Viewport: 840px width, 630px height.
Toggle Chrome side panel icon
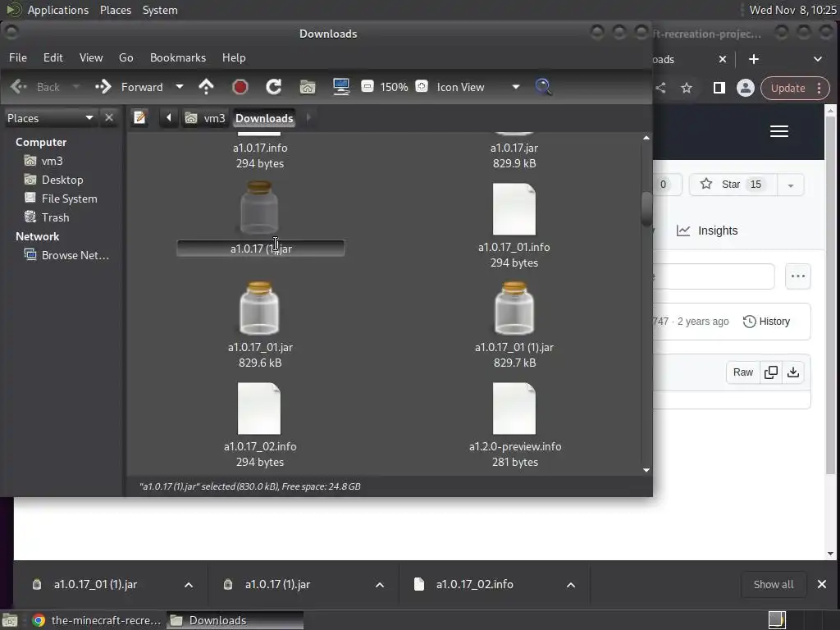pos(719,88)
